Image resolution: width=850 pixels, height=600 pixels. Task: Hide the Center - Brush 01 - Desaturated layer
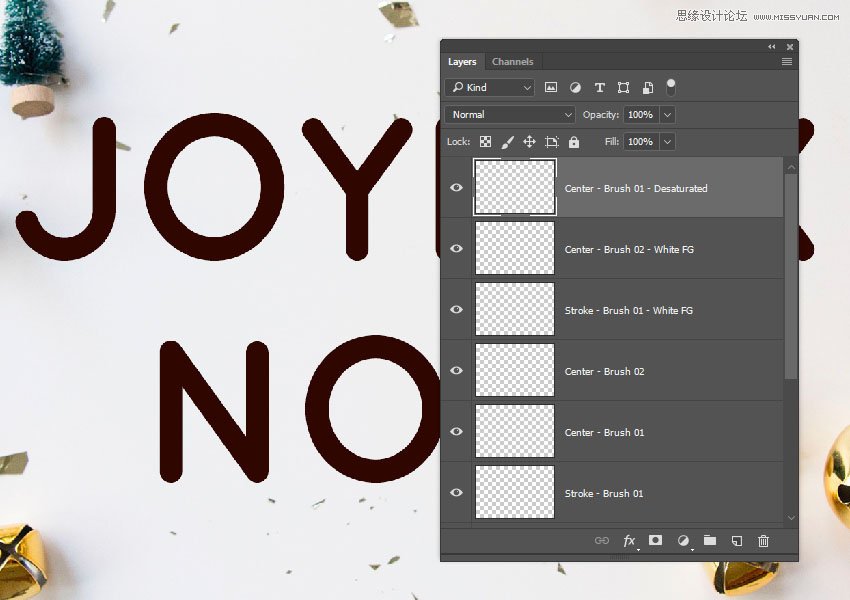click(457, 188)
